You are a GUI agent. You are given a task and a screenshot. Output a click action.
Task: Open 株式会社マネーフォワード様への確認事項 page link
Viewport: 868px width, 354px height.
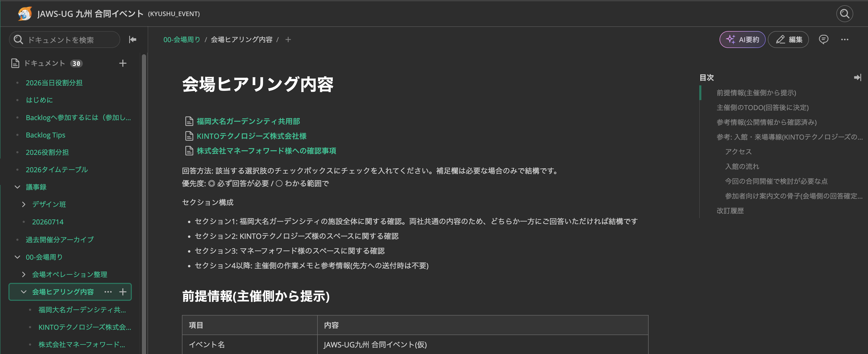(267, 151)
